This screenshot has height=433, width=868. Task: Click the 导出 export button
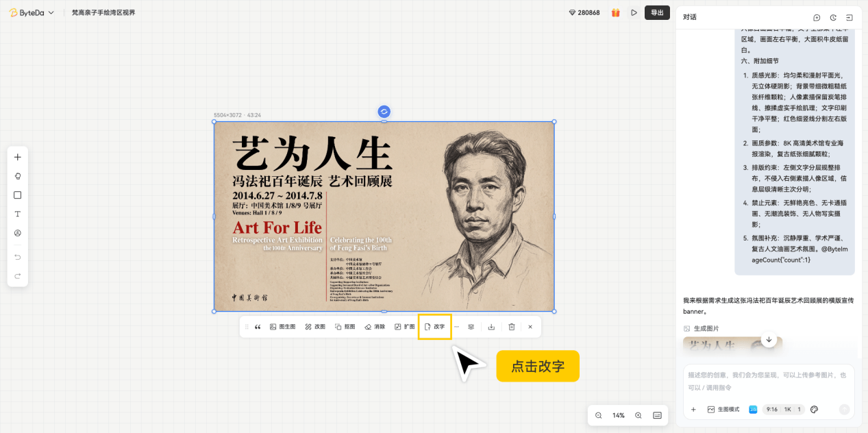click(x=657, y=12)
